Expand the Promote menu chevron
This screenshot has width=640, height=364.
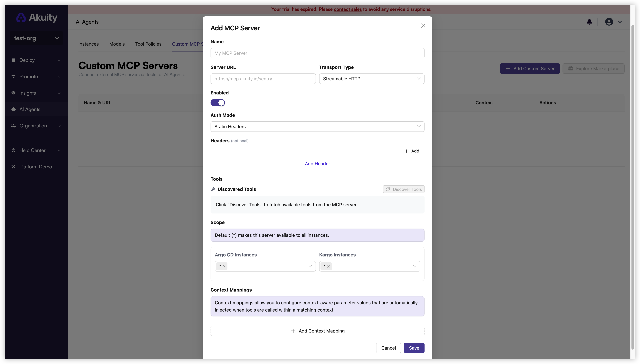[59, 77]
